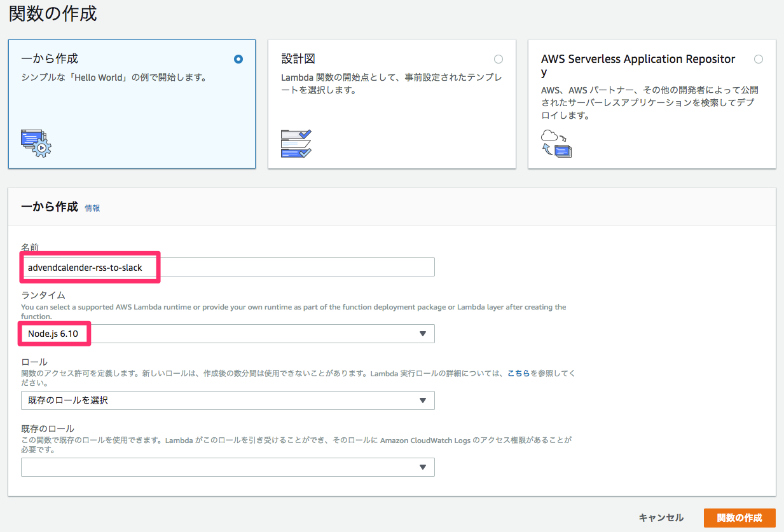Select the AWS Serverless Application Repository radio button
This screenshot has width=784, height=532.
(x=758, y=58)
